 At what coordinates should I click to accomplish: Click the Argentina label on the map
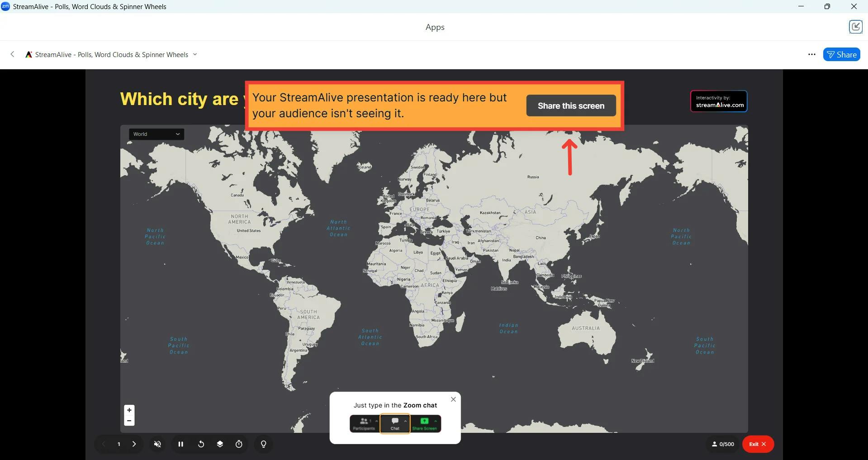click(299, 350)
